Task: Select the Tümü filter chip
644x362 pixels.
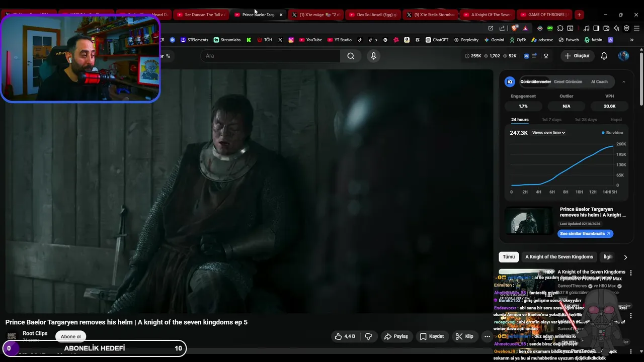Action: pyautogui.click(x=509, y=257)
